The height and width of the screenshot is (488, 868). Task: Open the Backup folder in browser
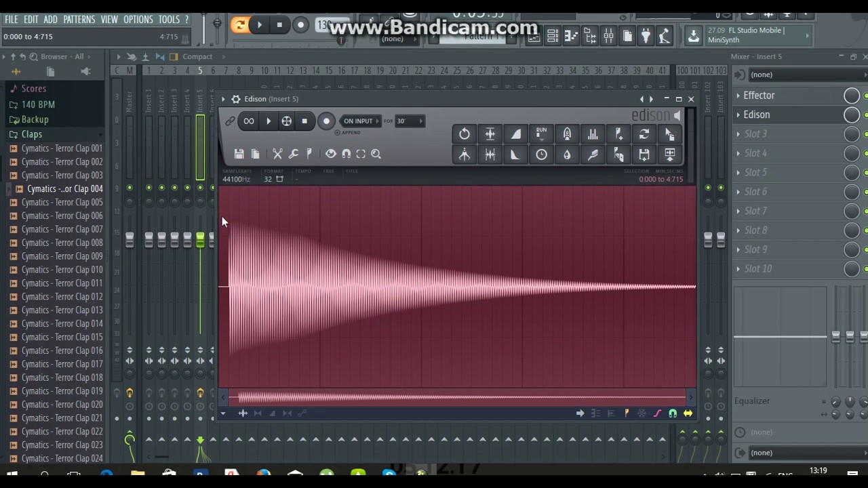click(35, 119)
